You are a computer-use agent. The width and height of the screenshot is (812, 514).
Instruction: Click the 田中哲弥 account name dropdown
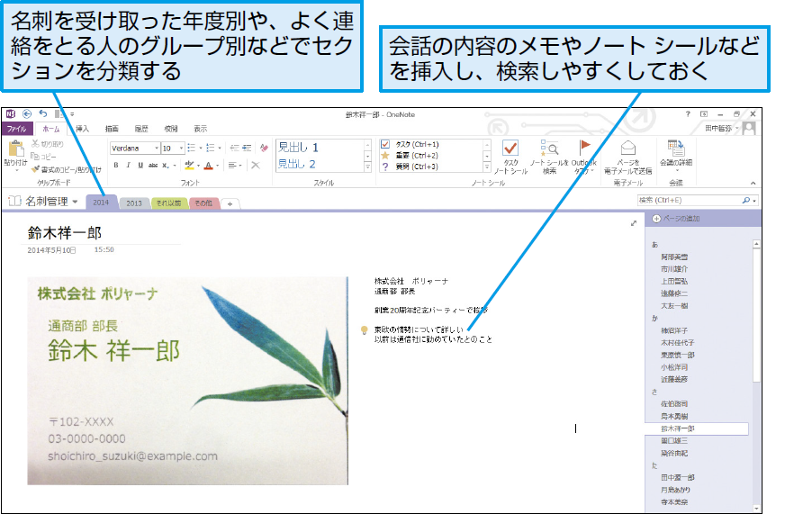721,128
